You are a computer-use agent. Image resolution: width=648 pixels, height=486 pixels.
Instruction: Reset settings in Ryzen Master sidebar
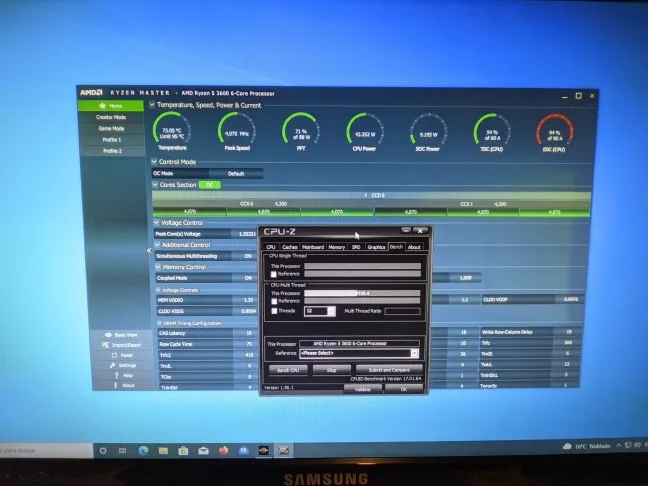point(123,355)
